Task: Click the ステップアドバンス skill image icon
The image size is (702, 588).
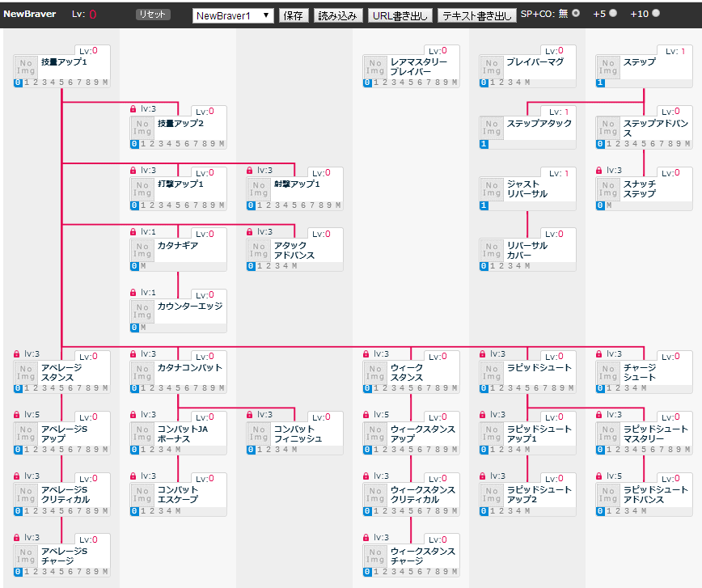Action: pyautogui.click(x=608, y=128)
